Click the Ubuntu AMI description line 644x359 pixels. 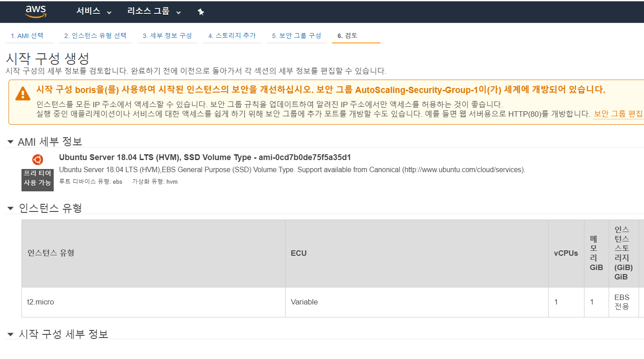pyautogui.click(x=292, y=170)
